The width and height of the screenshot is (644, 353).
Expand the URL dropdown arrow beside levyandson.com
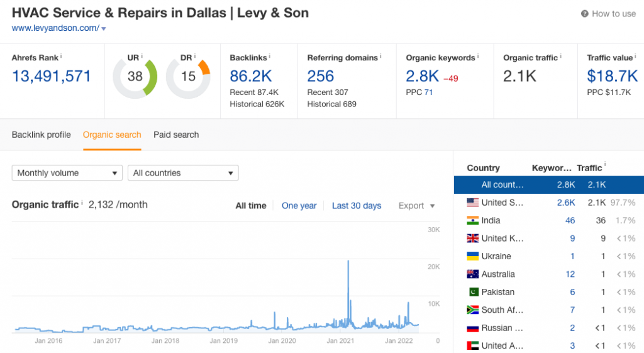pyautogui.click(x=104, y=29)
